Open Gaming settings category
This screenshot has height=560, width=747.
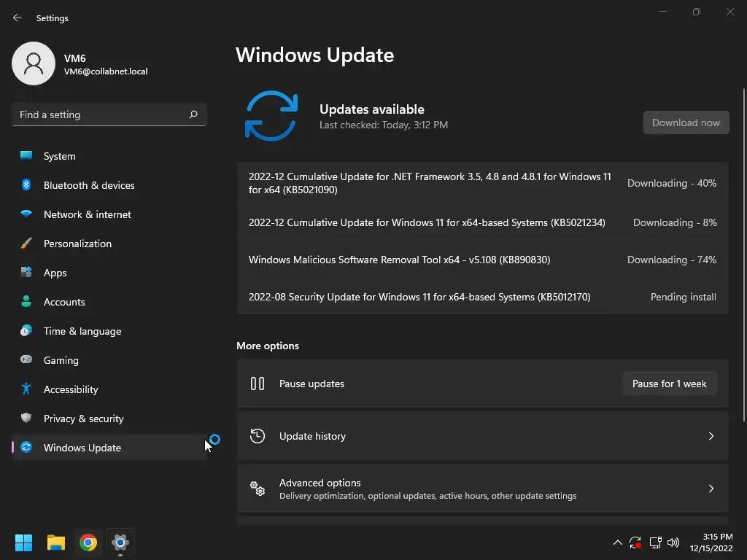(109, 359)
